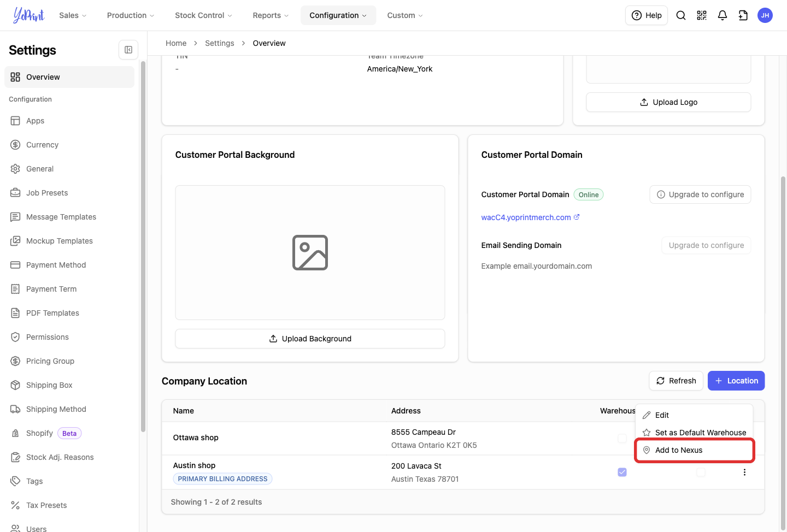Go to Settings breadcrumb
Viewport: 787px width, 532px height.
click(220, 43)
